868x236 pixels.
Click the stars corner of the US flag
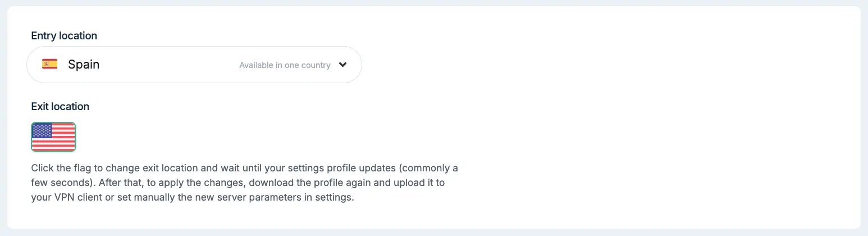[x=42, y=130]
